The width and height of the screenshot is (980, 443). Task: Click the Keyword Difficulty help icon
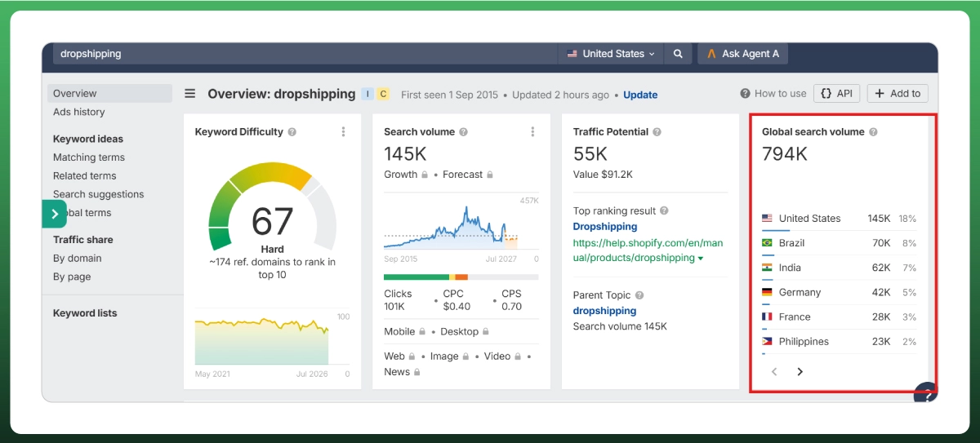(292, 132)
